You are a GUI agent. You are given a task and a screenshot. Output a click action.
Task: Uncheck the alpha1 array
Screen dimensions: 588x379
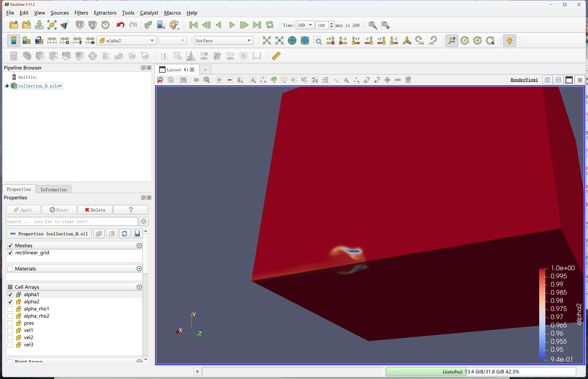tap(10, 294)
